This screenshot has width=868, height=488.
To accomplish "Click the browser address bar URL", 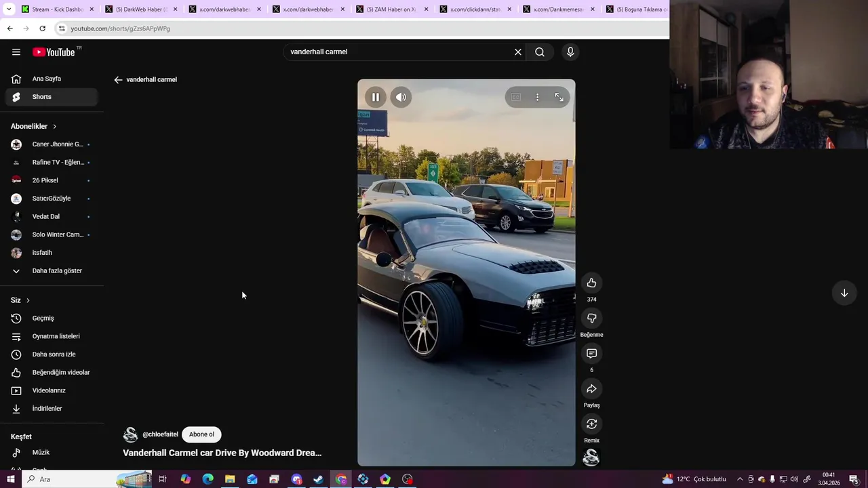I will pos(121,28).
